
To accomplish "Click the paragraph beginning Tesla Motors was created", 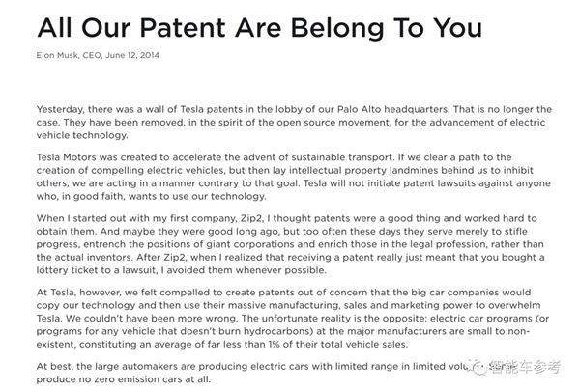I will (x=293, y=177).
